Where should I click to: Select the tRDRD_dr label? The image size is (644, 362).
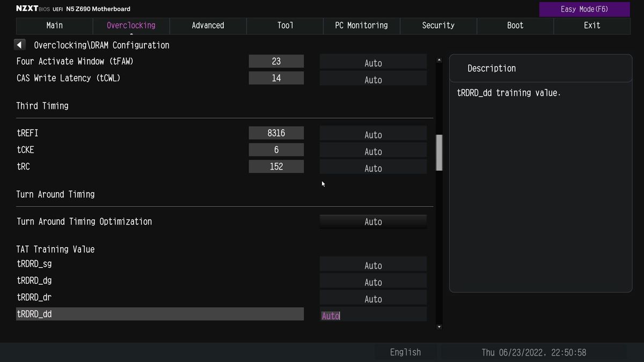coord(34,297)
